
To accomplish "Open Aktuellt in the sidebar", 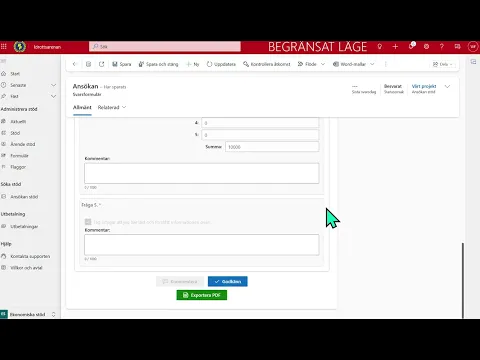I will (18, 122).
